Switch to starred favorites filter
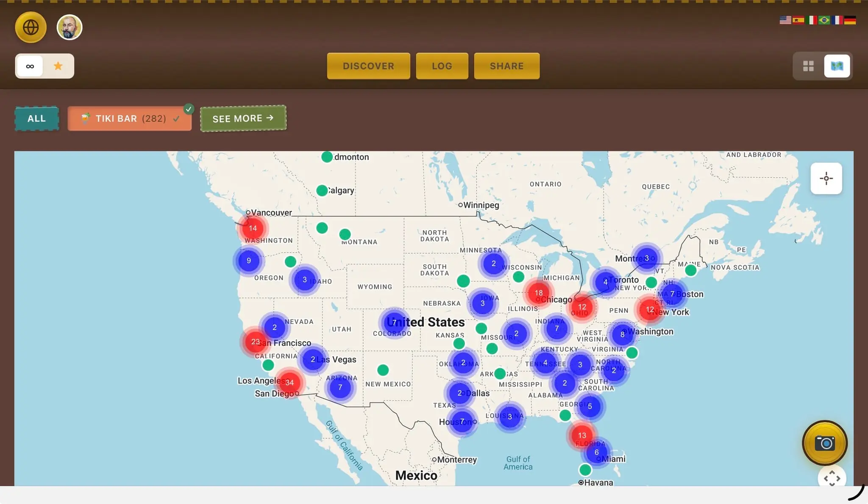This screenshot has height=504, width=868. click(x=58, y=66)
